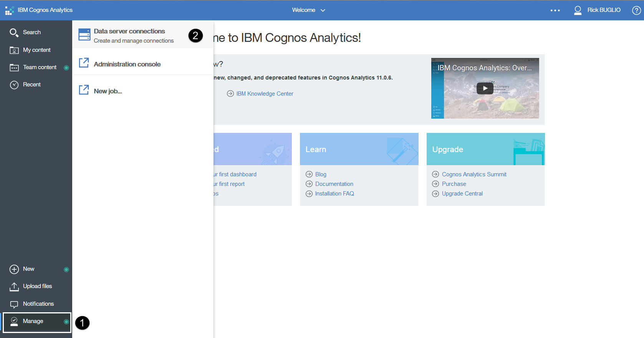
Task: Open the Search magnifier icon in sidebar
Action: 14,33
